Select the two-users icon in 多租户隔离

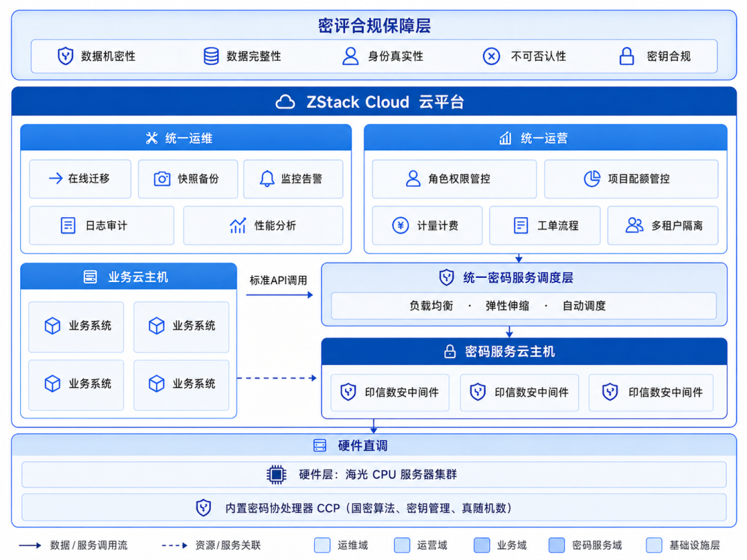tap(634, 225)
